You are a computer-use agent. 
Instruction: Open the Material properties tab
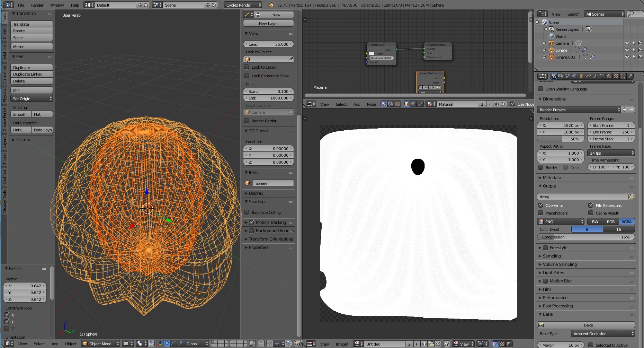[609, 77]
